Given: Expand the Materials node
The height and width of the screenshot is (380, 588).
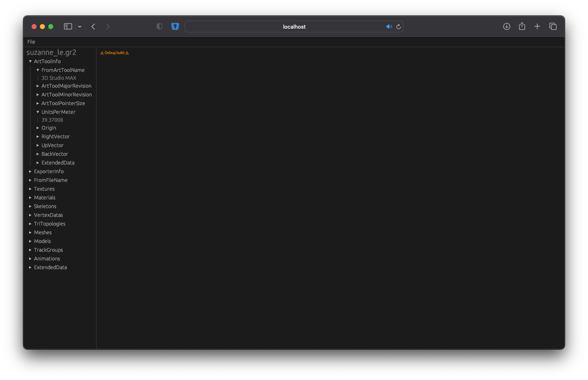Looking at the screenshot, I should coord(30,198).
